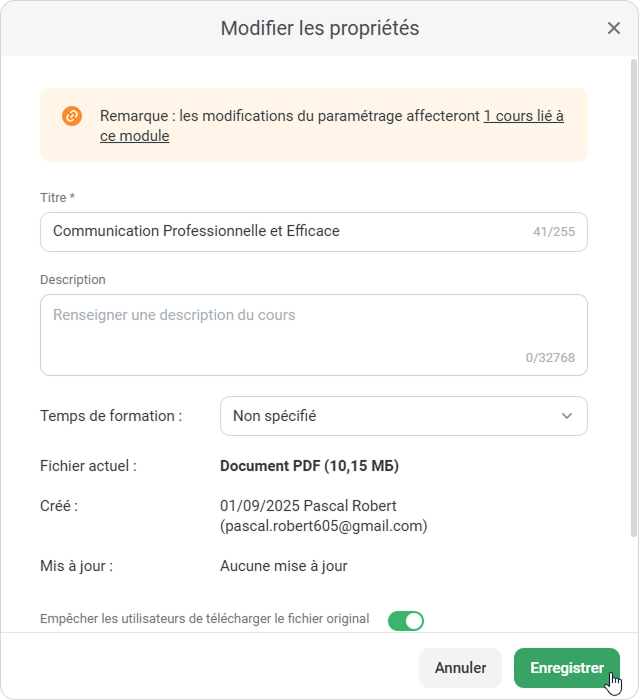
Task: Click the pascal.robert605@gmail.com email text
Action: tap(323, 526)
